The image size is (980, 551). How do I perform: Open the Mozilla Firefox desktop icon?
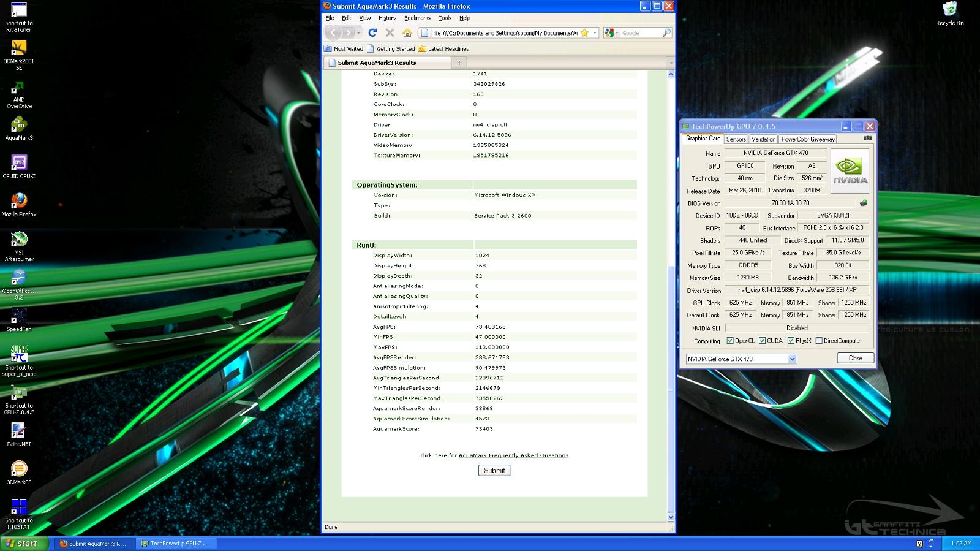[19, 205]
